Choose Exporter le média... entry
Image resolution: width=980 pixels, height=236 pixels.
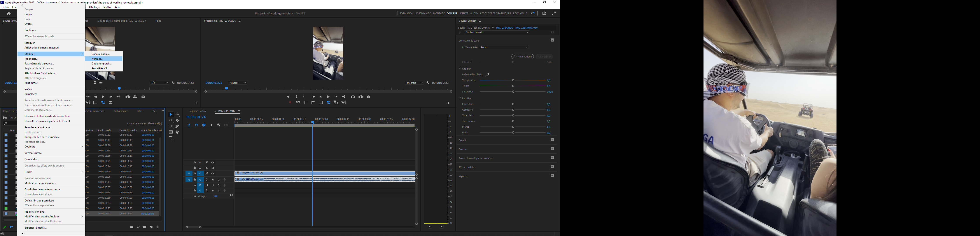[51, 228]
